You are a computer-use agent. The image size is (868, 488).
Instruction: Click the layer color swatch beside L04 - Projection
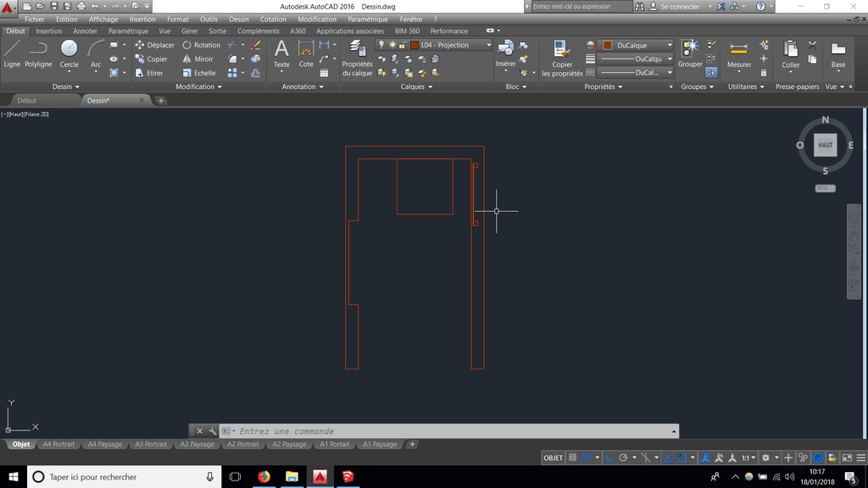[414, 45]
